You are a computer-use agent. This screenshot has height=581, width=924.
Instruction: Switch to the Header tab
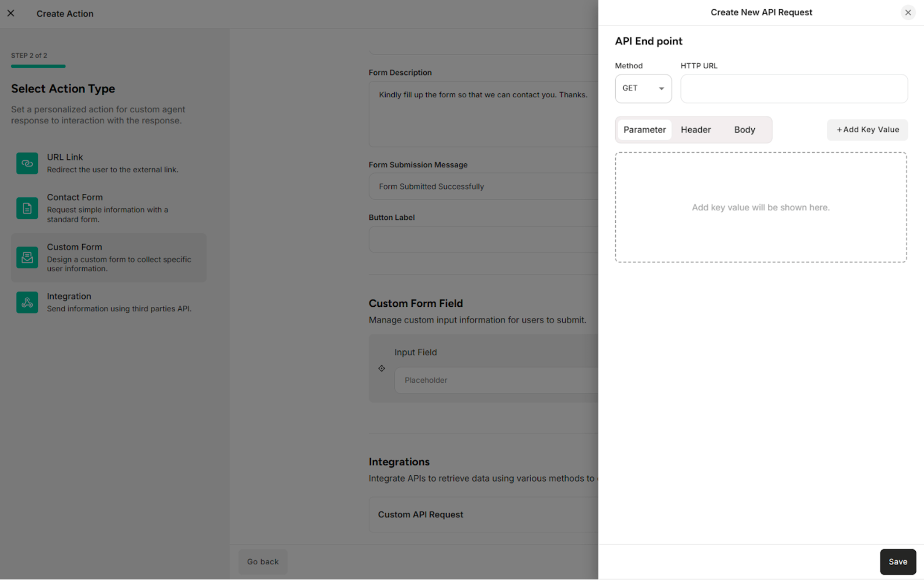(x=695, y=130)
